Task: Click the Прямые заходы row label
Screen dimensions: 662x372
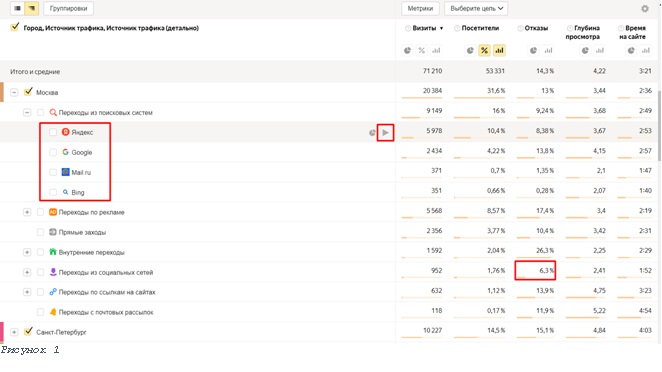Action: [82, 232]
